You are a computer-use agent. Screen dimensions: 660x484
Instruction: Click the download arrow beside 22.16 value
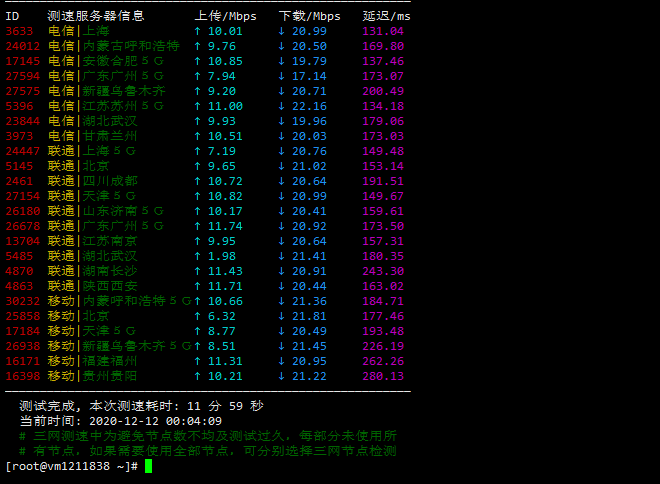tap(281, 106)
